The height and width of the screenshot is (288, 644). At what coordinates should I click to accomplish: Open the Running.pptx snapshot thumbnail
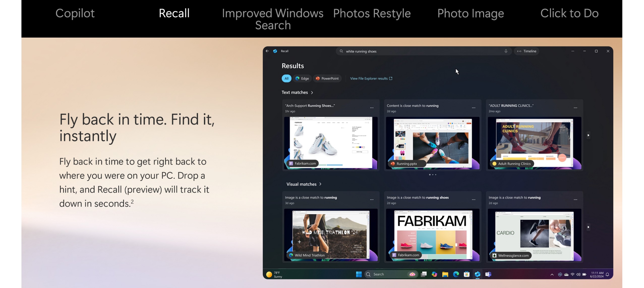point(433,143)
